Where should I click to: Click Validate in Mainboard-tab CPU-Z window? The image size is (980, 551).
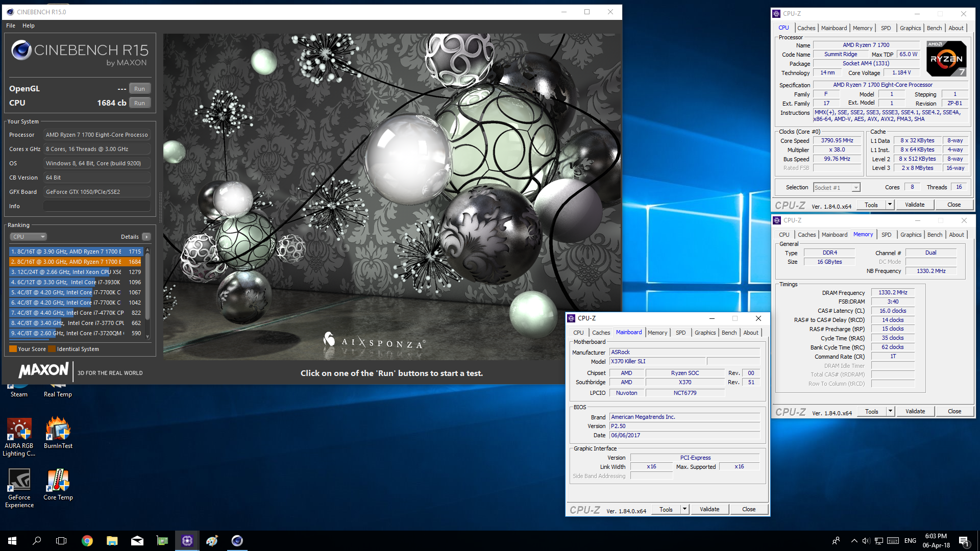tap(709, 509)
